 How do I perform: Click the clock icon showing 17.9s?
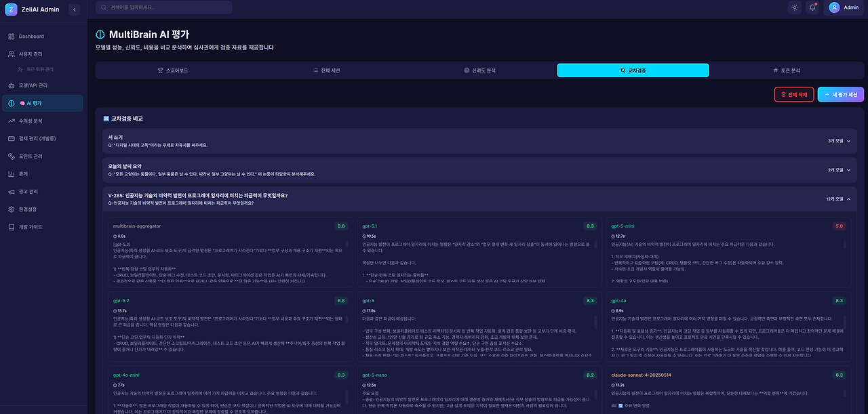[364, 310]
